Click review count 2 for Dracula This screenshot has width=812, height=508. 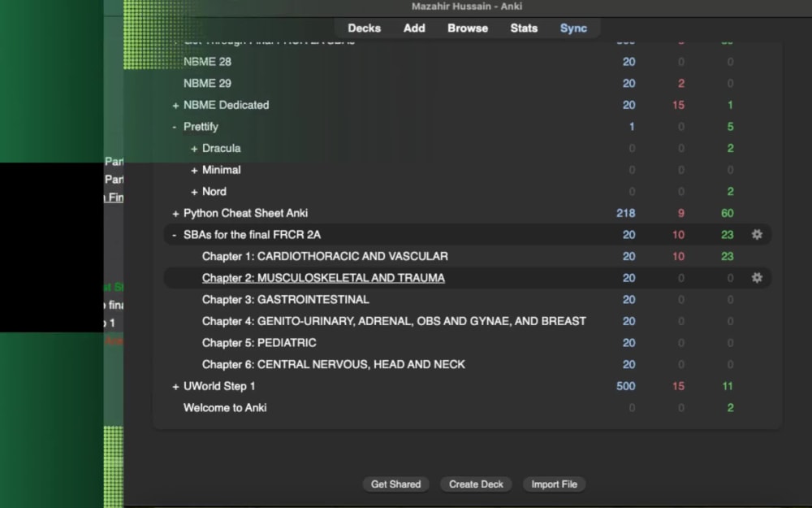coord(730,148)
